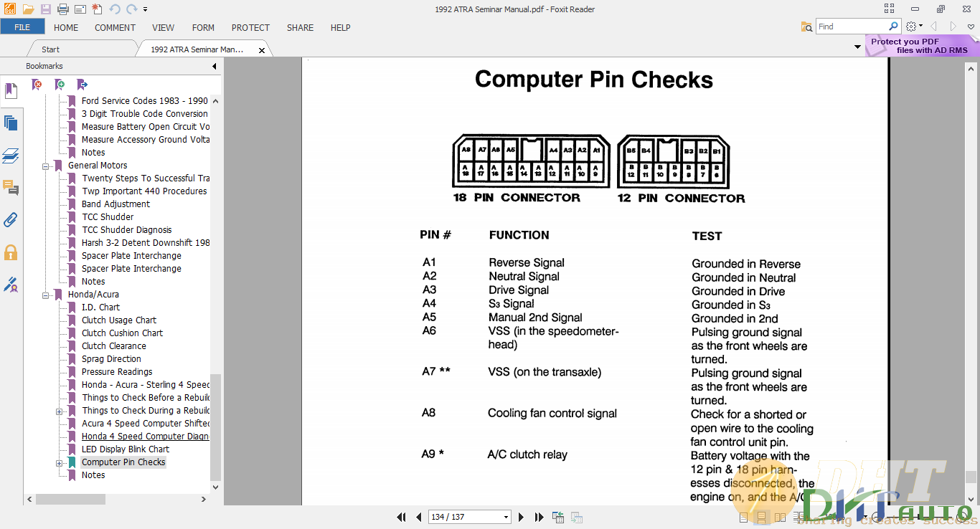Click the Undo arrow icon
The width and height of the screenshot is (980, 529).
[x=116, y=9]
